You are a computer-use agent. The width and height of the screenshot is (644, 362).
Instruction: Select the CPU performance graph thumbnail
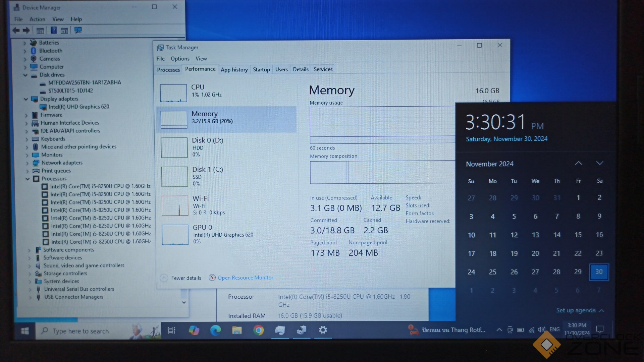click(x=173, y=93)
